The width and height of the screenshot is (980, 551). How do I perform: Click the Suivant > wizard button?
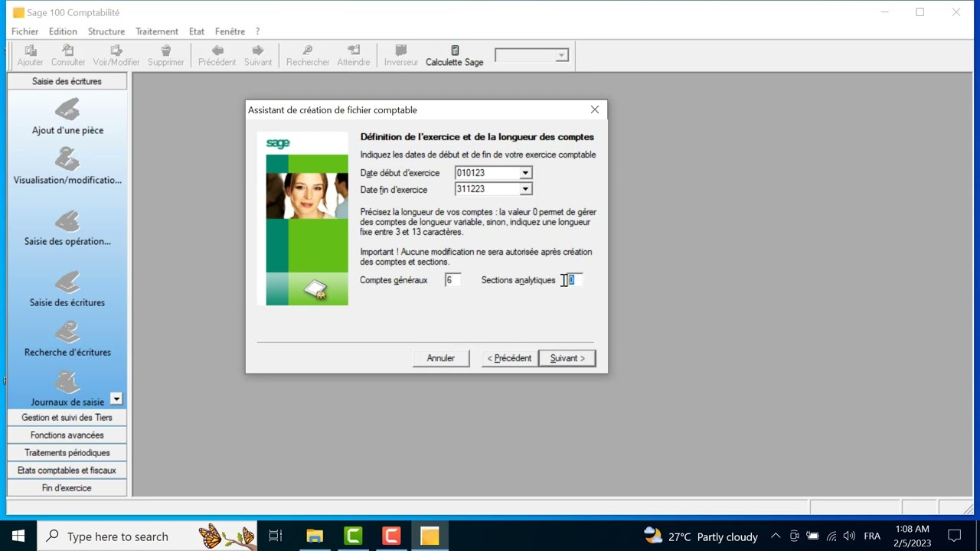tap(567, 358)
